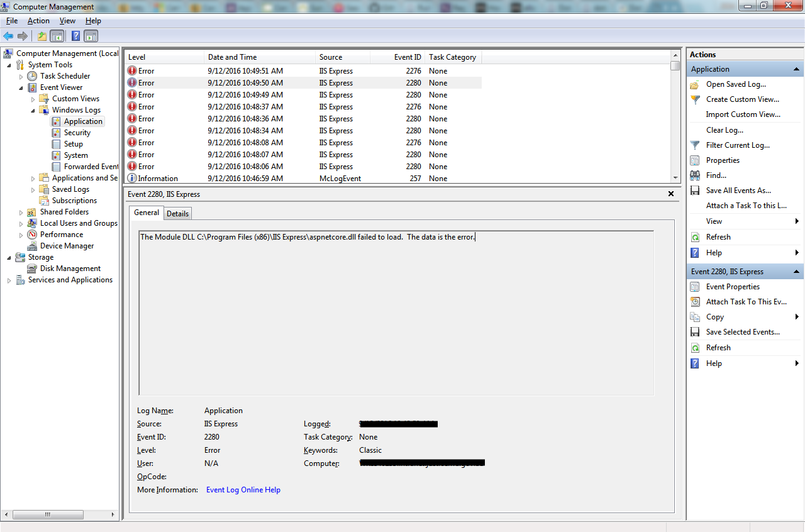This screenshot has width=805, height=532.
Task: Collapse the Storage tree node arrow
Action: click(9, 257)
